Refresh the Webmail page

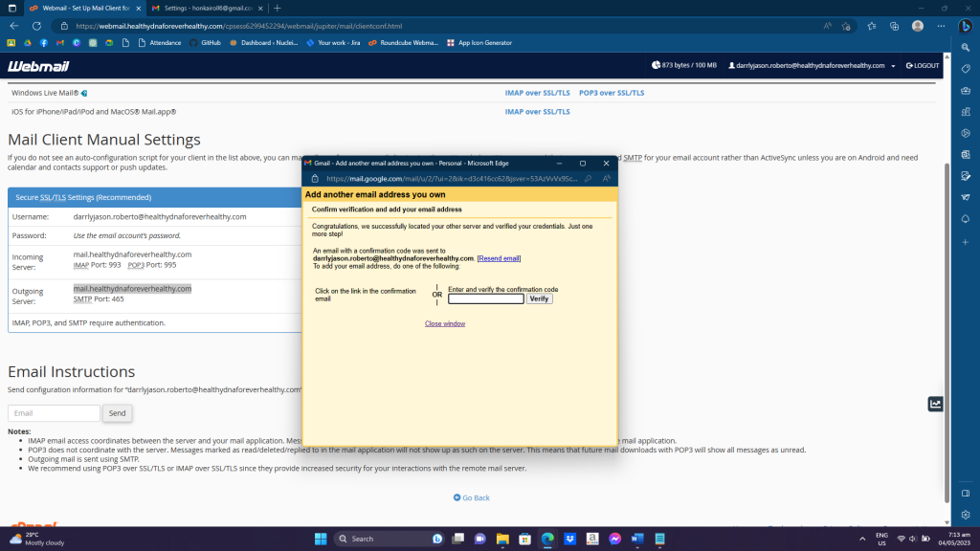point(37,26)
